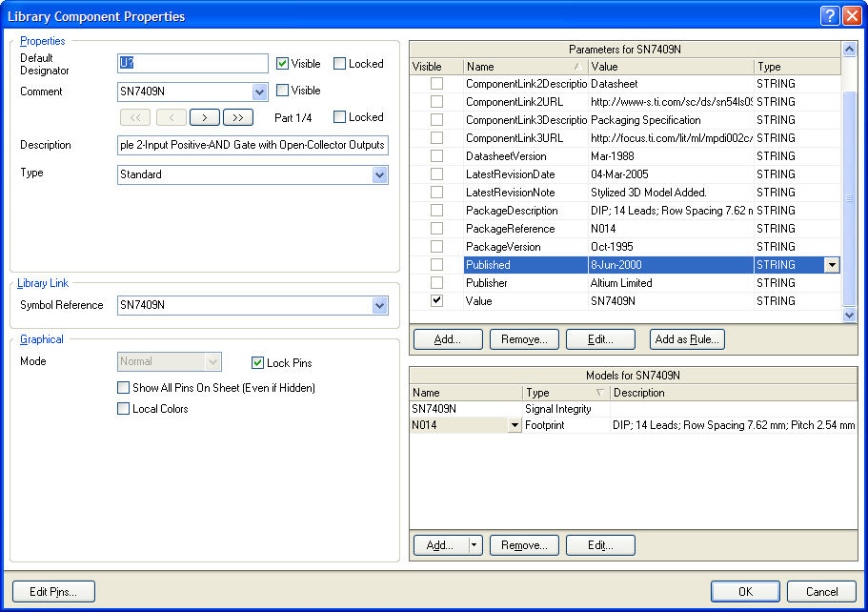Viewport: 868px width, 612px height.
Task: Expand the Type dropdown set to Standard
Action: [x=380, y=174]
